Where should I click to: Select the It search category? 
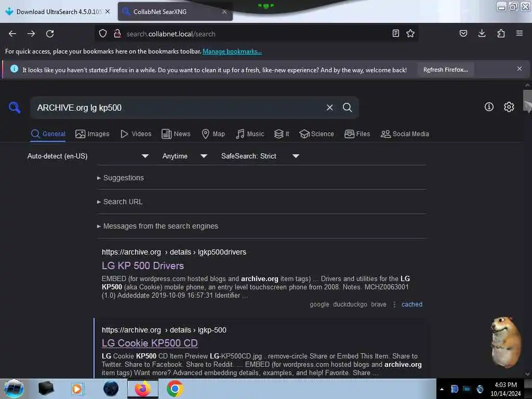point(282,134)
